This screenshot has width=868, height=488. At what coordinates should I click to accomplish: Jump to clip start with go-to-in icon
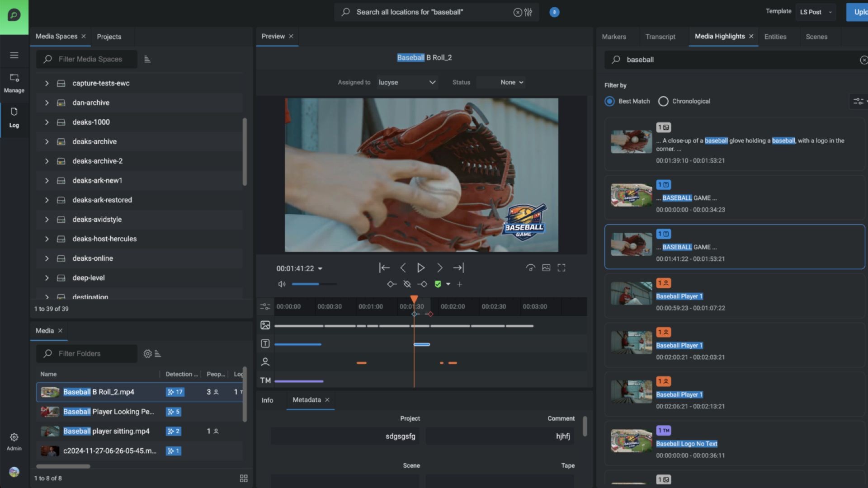pyautogui.click(x=384, y=268)
